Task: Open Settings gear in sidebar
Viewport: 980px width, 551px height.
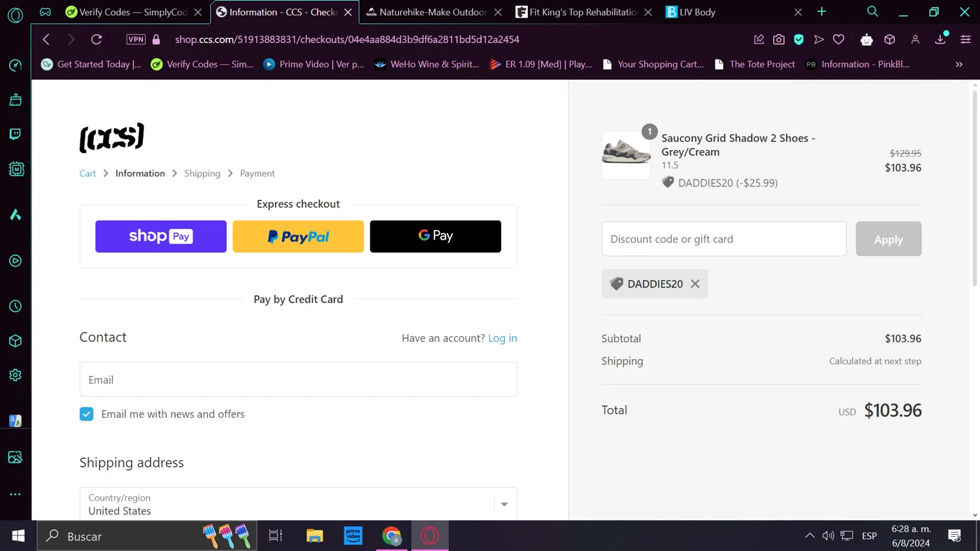Action: point(15,375)
